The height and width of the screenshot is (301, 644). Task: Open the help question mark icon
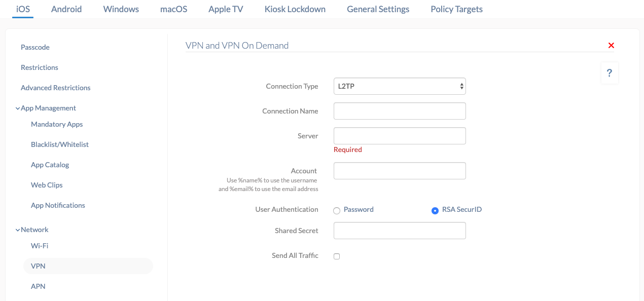tap(610, 73)
